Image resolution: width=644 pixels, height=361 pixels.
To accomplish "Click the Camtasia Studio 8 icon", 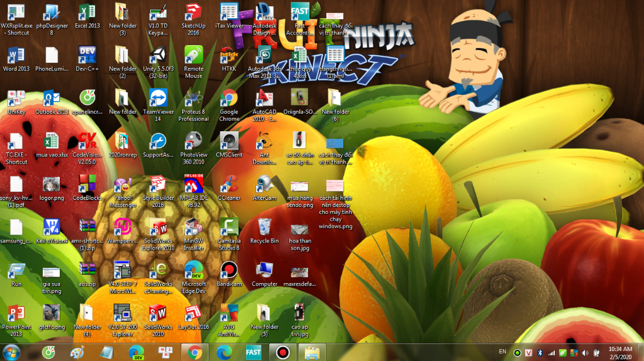I will pos(229,227).
